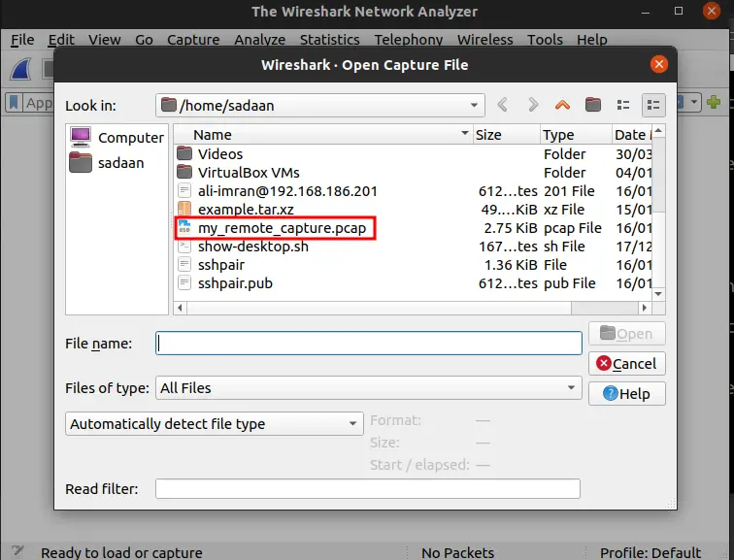Screen dimensions: 734x560
Task: Select the Videos folder name
Action: (x=220, y=154)
